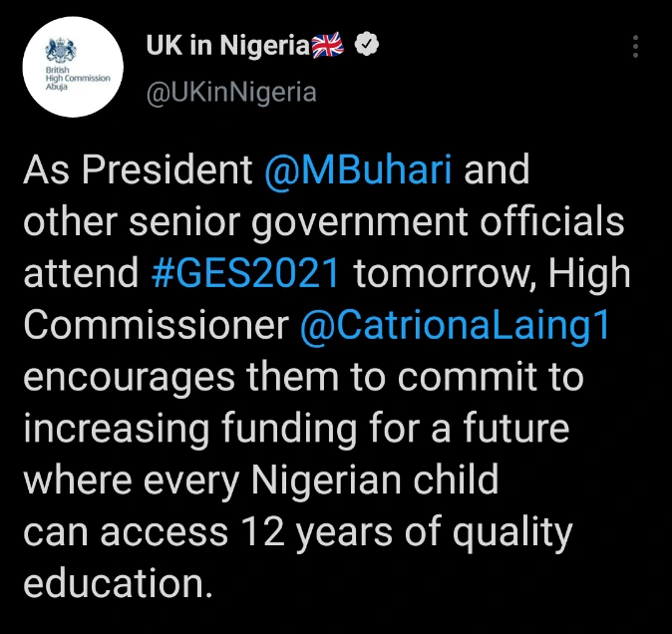Click the 'encourages them to commit to' line
The image size is (672, 634).
click(x=302, y=378)
